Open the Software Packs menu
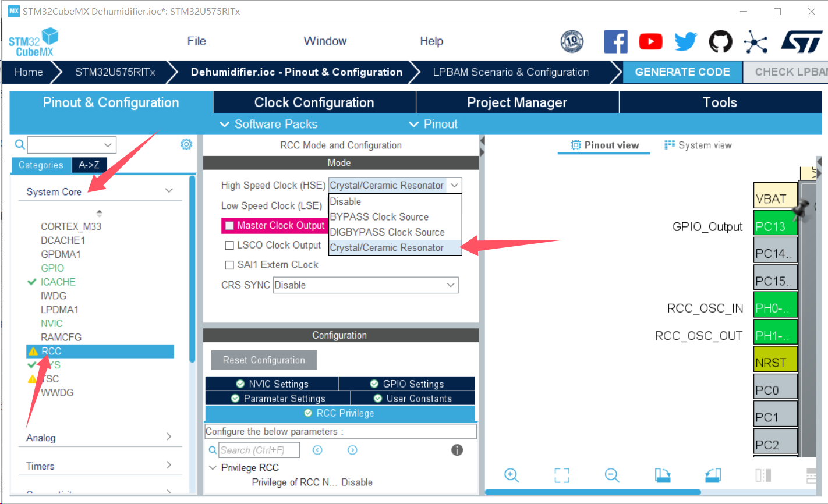 (268, 124)
